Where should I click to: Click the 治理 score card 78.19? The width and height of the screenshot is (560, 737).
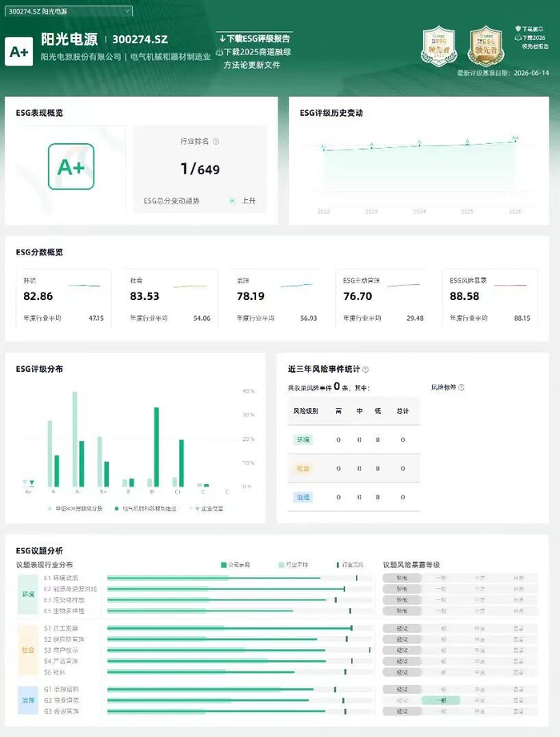coord(277,299)
